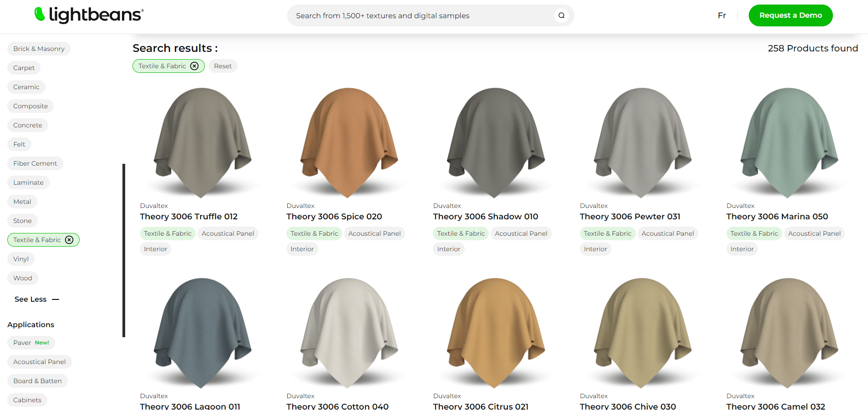Filter by Laminate category
The height and width of the screenshot is (410, 868).
pos(28,182)
